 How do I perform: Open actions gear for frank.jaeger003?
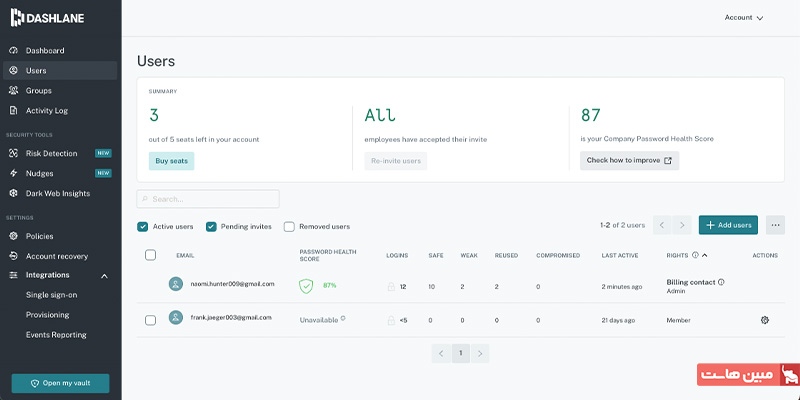764,320
